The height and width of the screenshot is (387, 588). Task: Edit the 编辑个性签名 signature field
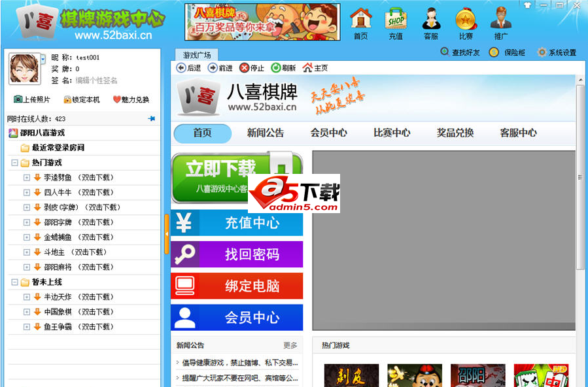coord(96,80)
